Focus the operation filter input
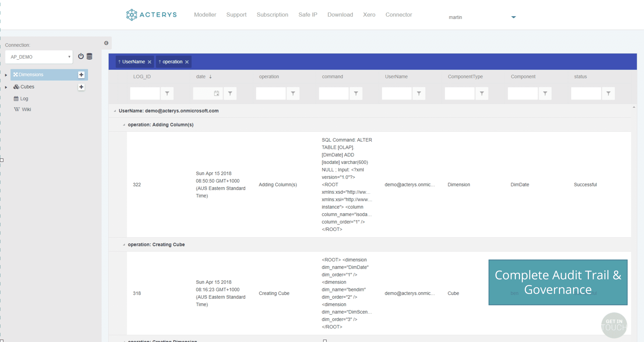The width and height of the screenshot is (644, 342). click(x=271, y=93)
